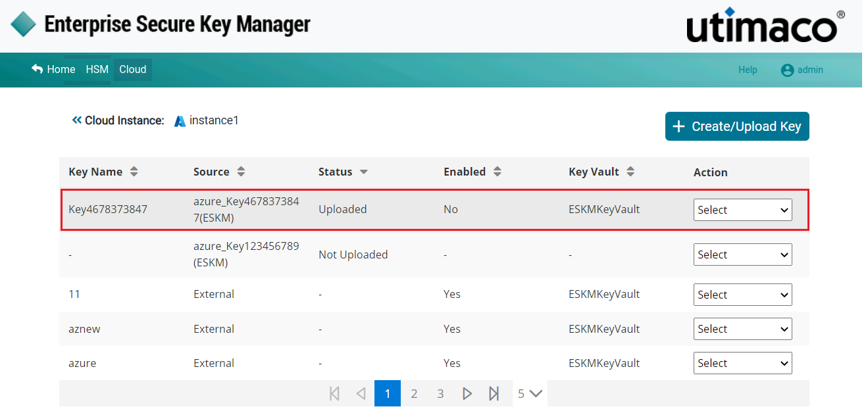Click the key name 11 cell
The height and width of the screenshot is (415, 868).
point(74,294)
